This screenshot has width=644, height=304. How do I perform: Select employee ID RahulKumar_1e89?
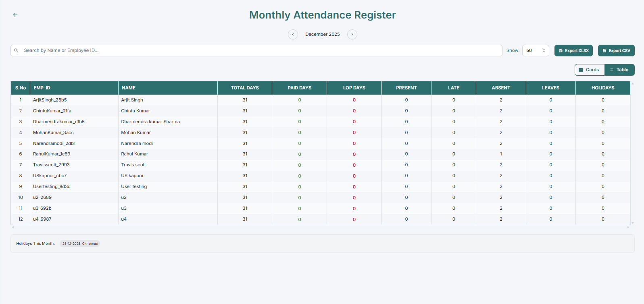(x=52, y=154)
